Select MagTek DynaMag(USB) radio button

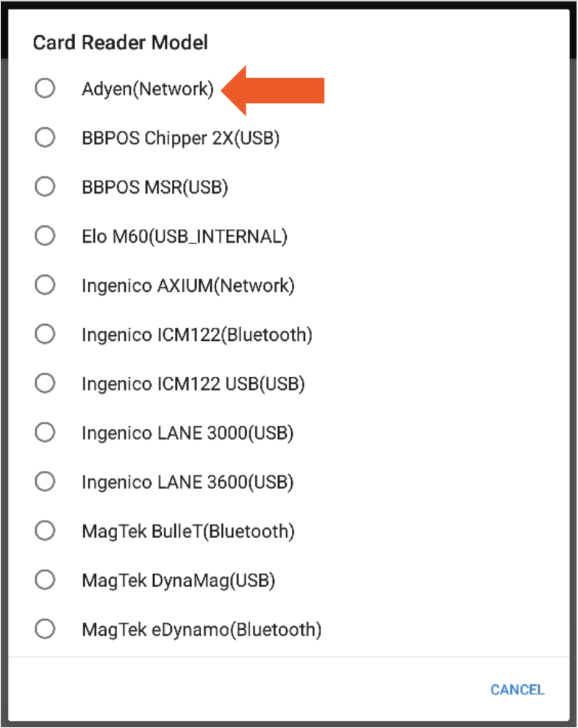tap(45, 580)
